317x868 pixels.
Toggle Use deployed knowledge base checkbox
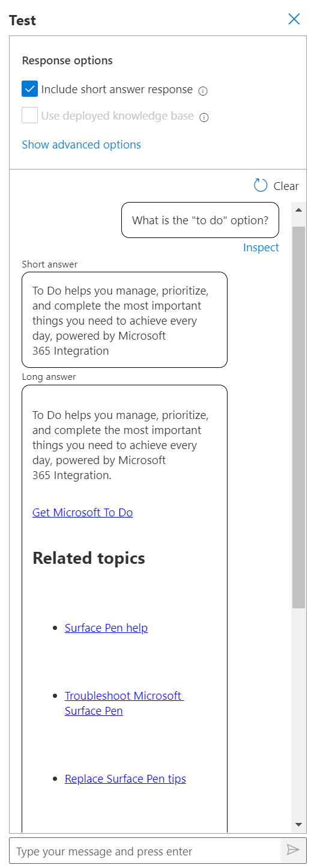(30, 115)
